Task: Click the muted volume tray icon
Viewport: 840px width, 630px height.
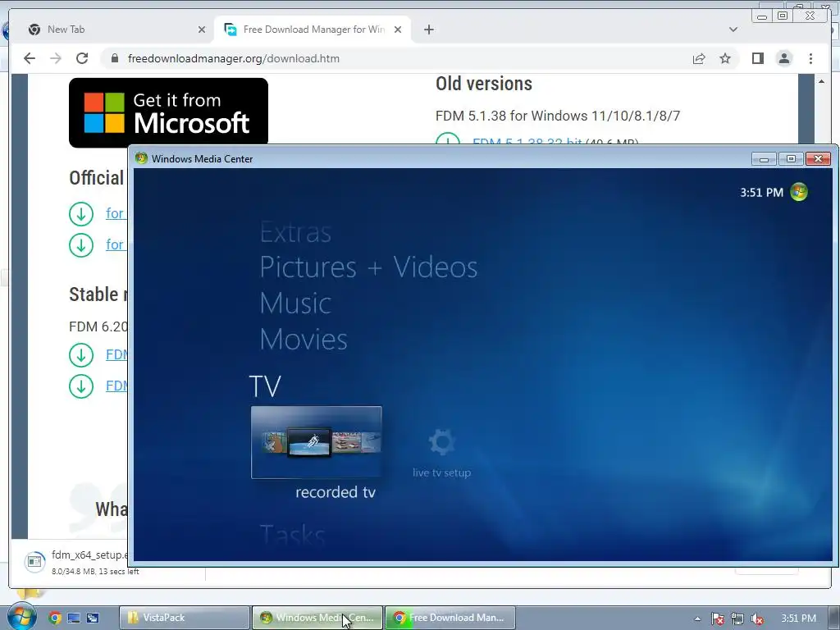Action: pos(757,619)
